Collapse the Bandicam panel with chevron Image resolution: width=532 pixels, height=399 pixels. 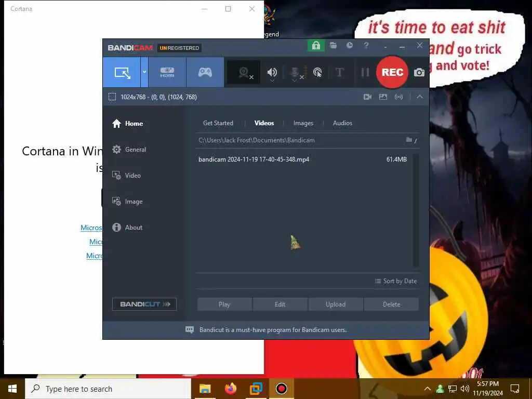coord(420,97)
